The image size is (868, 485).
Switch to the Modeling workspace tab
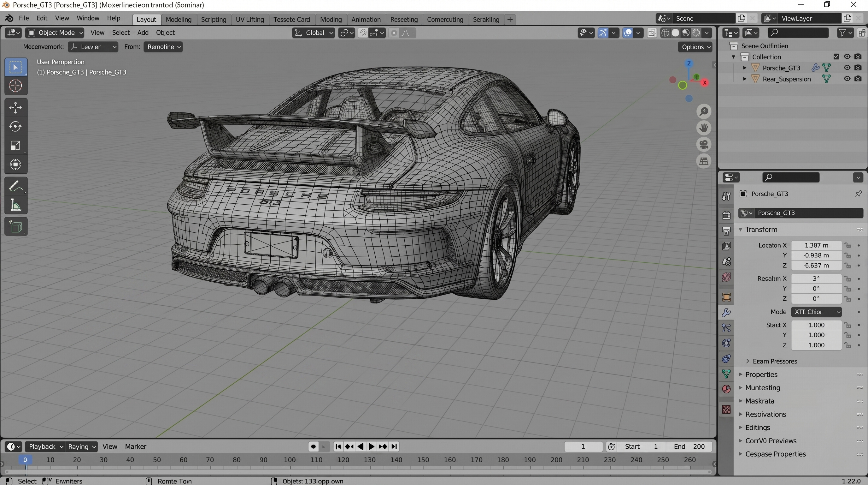click(x=178, y=19)
